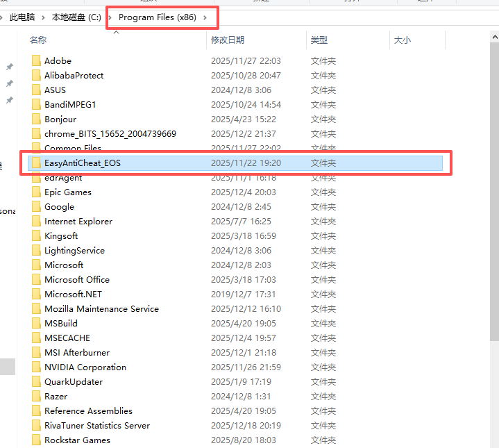The image size is (499, 448).
Task: Sort files by 类型 column header
Action: tap(319, 40)
